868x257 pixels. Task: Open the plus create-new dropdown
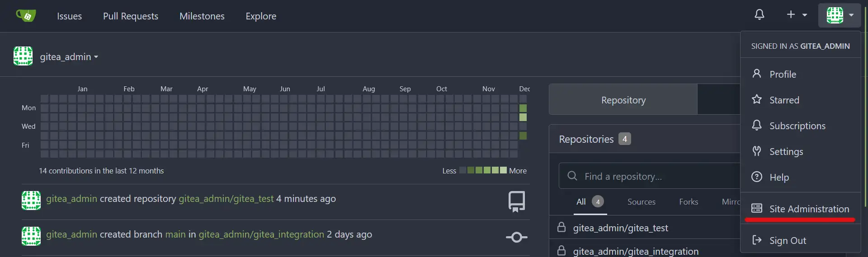click(797, 14)
